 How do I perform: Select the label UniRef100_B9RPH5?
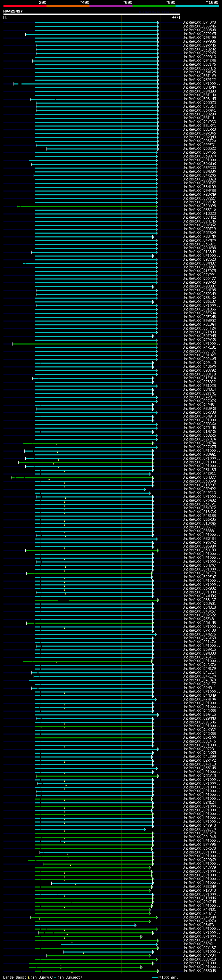199,45
